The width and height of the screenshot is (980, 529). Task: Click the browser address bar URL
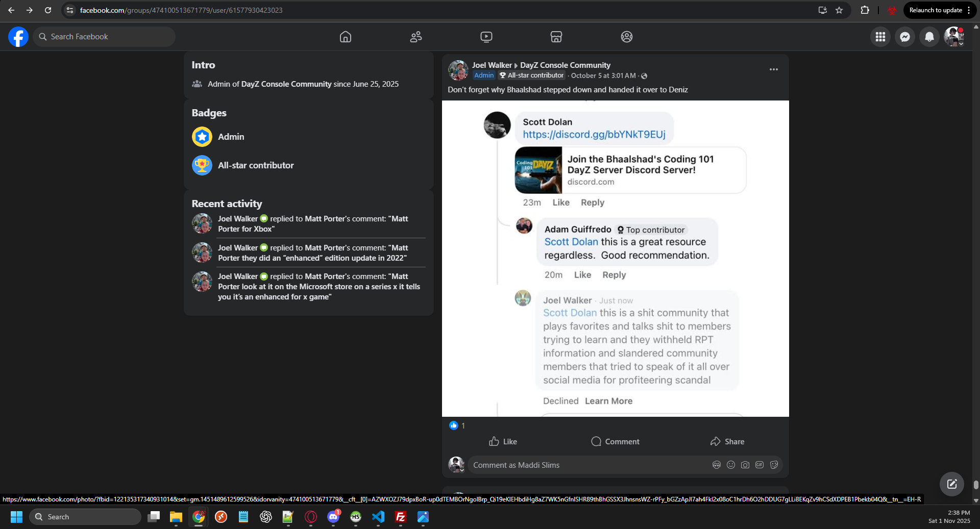(x=181, y=10)
